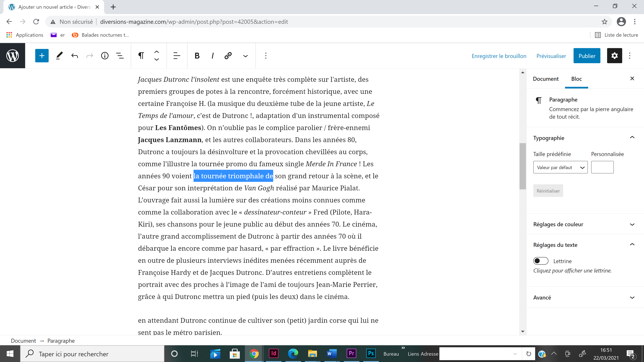Change block type via pilcrow icon
The image size is (644, 362).
point(141,56)
